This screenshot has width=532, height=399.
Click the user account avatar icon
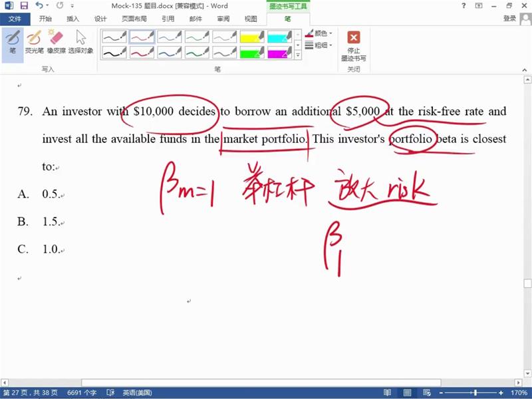[x=525, y=19]
